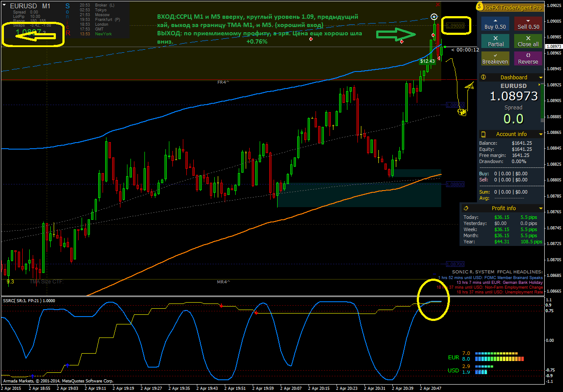Screen dimensions: 563x392
Task: Click the NewYork session time row
Action: (x=96, y=34)
